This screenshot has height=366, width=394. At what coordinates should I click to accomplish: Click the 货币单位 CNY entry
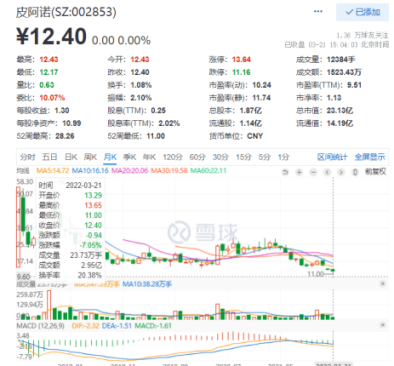(x=236, y=136)
